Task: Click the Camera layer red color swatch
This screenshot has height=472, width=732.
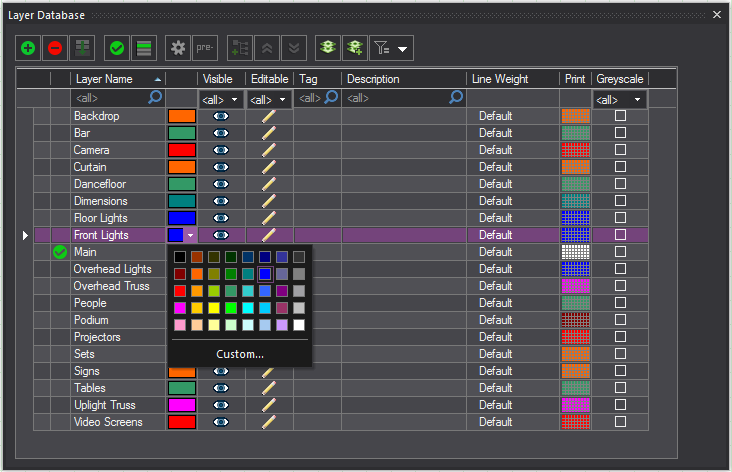Action: click(x=182, y=150)
